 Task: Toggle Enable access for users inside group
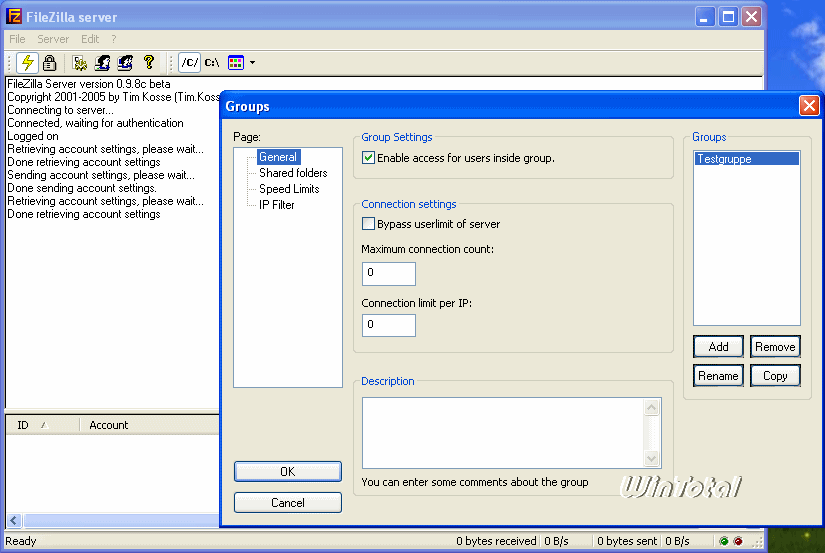coord(368,158)
